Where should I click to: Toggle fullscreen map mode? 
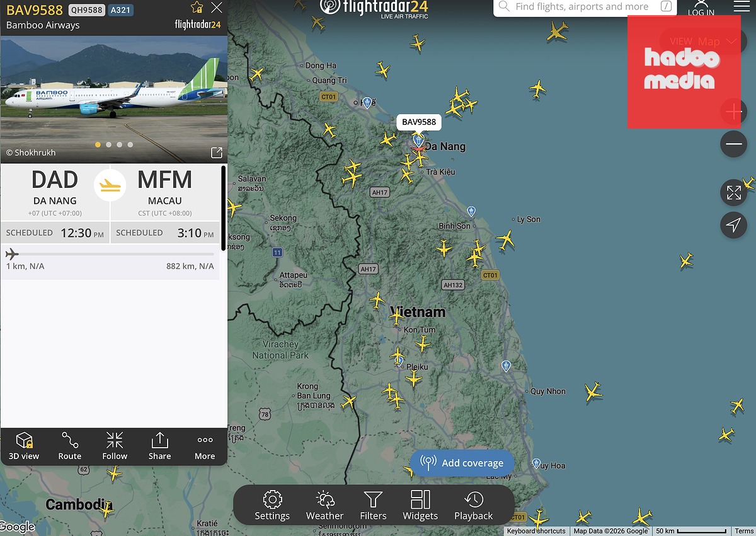(x=733, y=193)
